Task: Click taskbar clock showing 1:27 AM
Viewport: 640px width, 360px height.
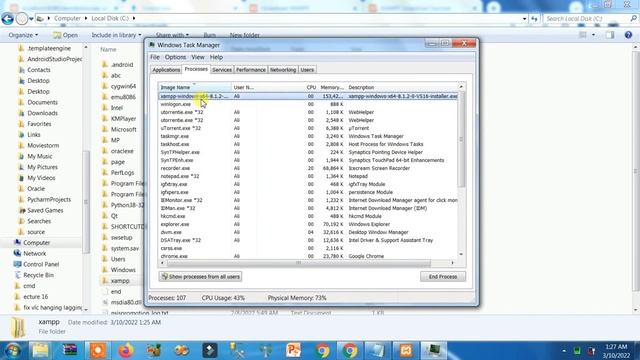Action: [616, 351]
